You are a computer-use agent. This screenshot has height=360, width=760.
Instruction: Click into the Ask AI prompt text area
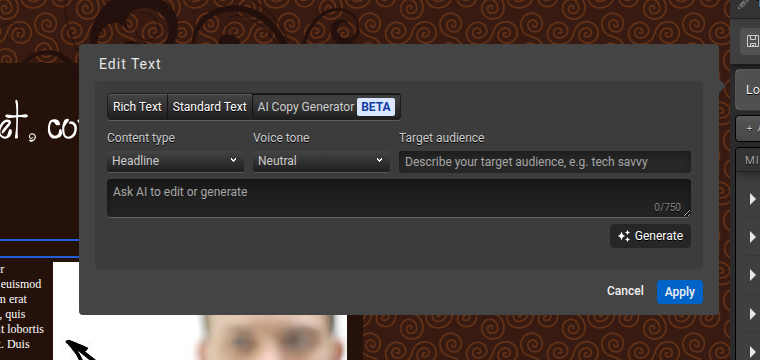(x=399, y=198)
